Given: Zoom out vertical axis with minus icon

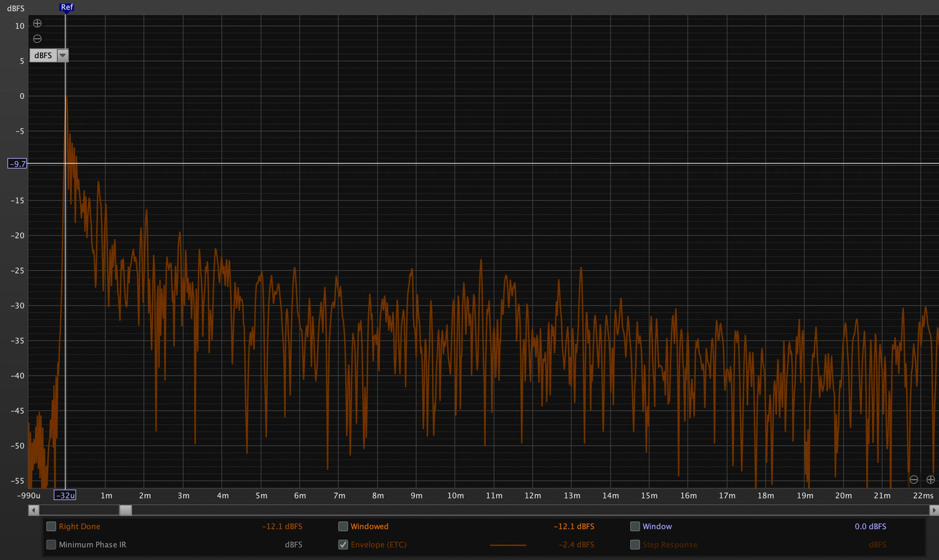Looking at the screenshot, I should 37,39.
